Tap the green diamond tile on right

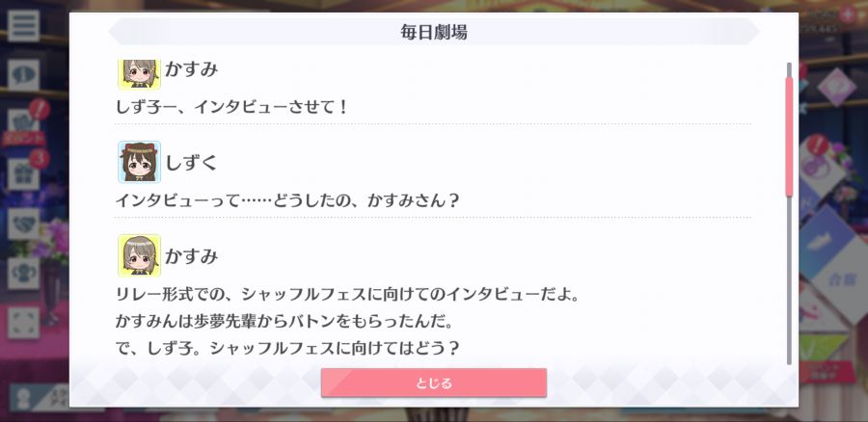(825, 347)
